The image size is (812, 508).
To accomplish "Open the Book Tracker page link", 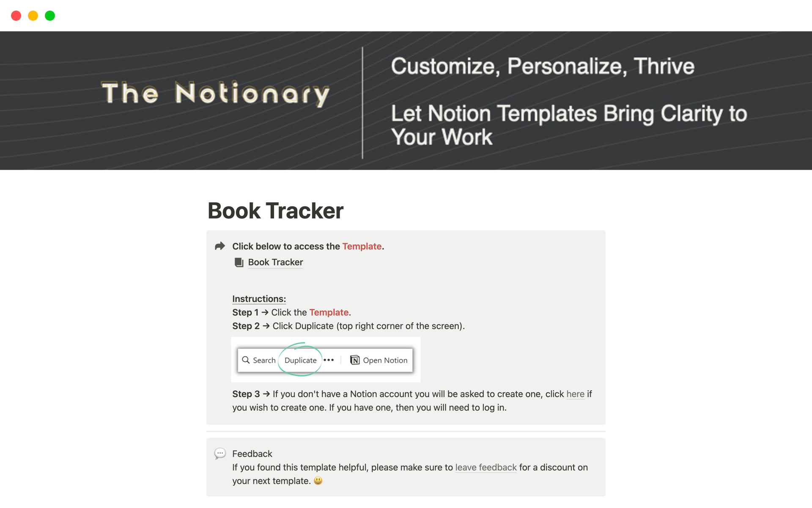I will [x=275, y=262].
